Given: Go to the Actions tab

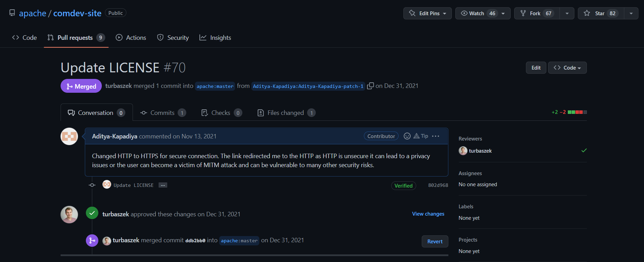Looking at the screenshot, I should pos(131,37).
